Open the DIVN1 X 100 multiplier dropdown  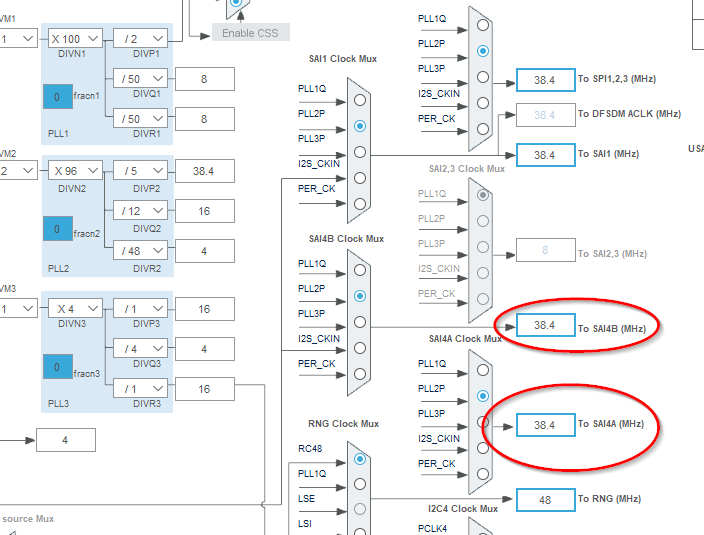click(75, 39)
